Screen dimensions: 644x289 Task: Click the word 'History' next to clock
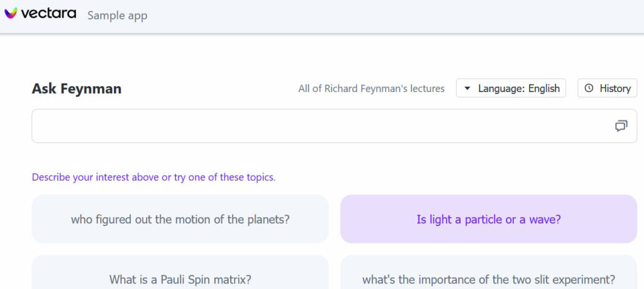614,88
